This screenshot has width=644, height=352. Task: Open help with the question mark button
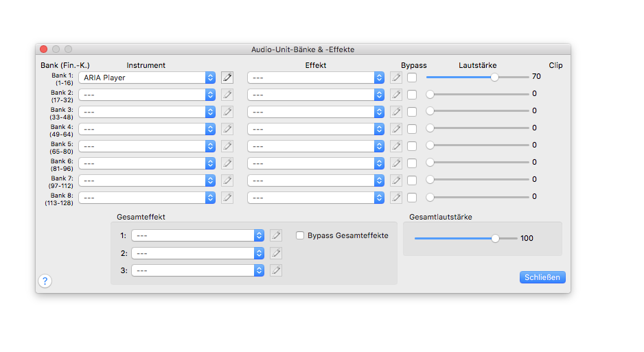coord(45,281)
